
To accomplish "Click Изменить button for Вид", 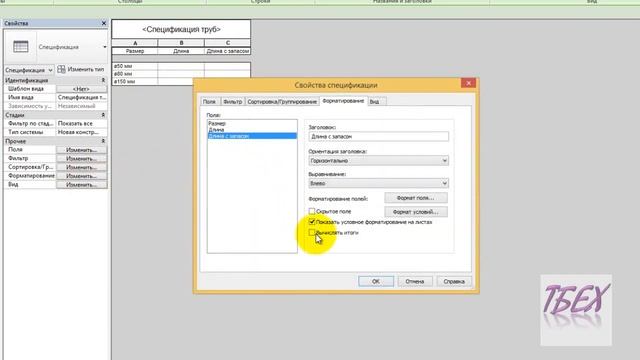I will tap(81, 185).
